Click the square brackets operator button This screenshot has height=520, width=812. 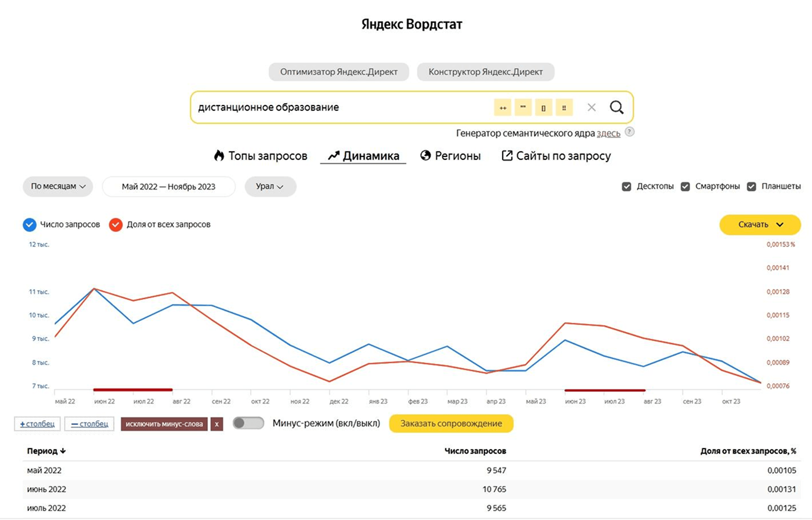543,107
